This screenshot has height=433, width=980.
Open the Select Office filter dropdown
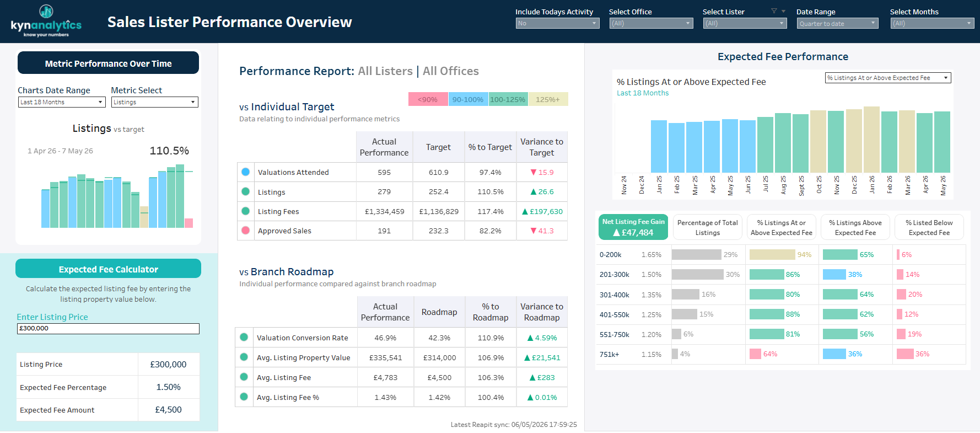[651, 23]
